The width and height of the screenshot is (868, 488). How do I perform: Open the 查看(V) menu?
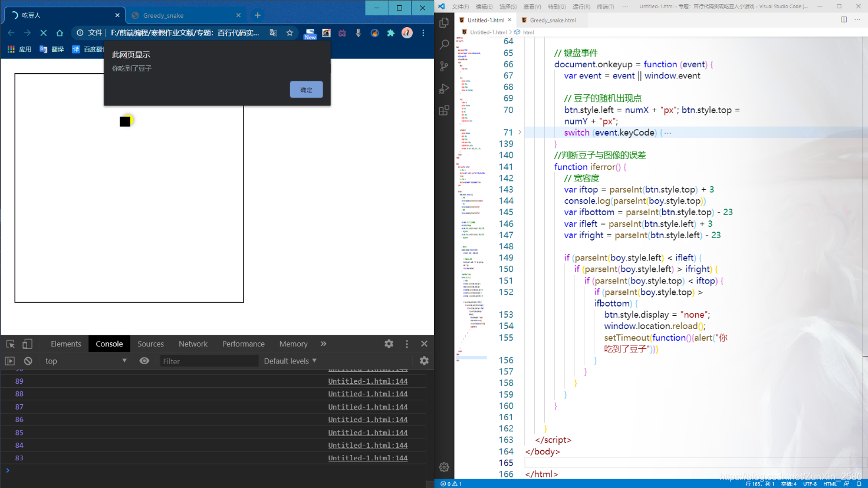tap(532, 6)
